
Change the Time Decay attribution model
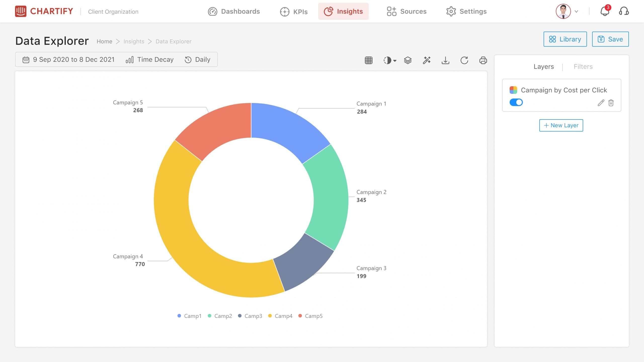pos(150,60)
